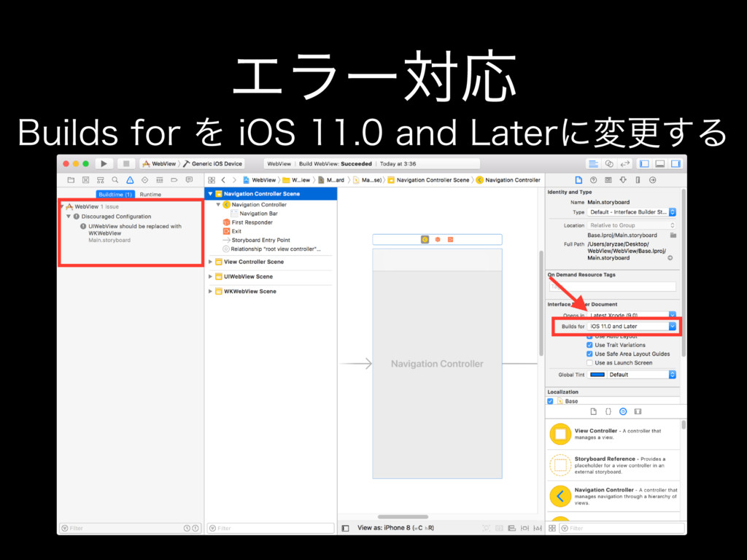Click the Run (play) button in Xcode toolbar
This screenshot has height=560, width=747.
[x=104, y=164]
